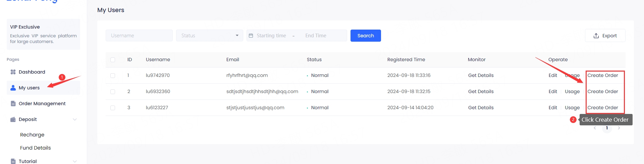Click the Order Management document icon
Screen dimensions: 644x164
[13, 104]
